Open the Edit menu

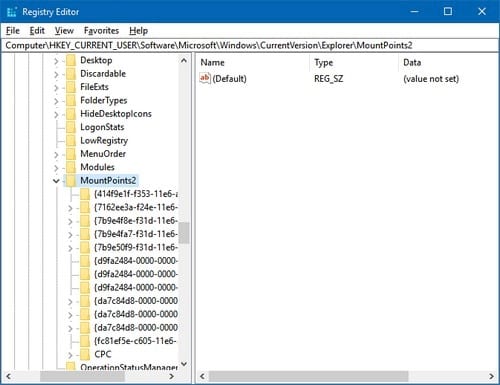pos(37,31)
